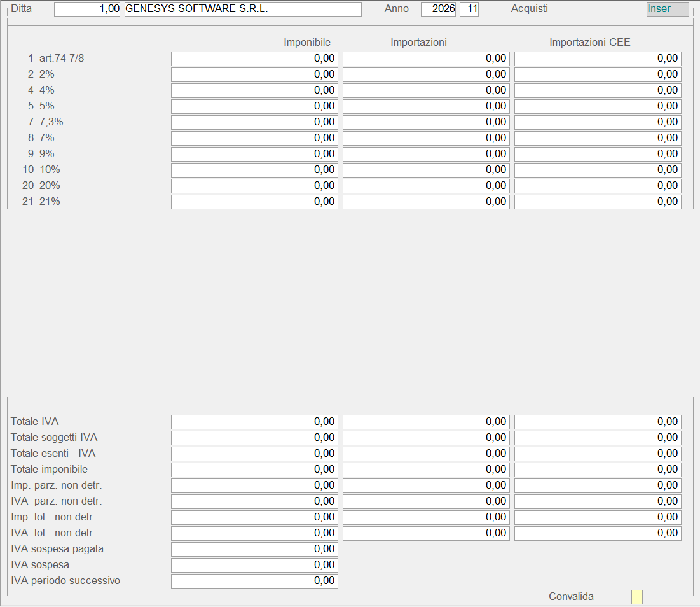Viewport: 700px width, 607px height.
Task: Click the Inser mode button
Action: click(x=667, y=9)
